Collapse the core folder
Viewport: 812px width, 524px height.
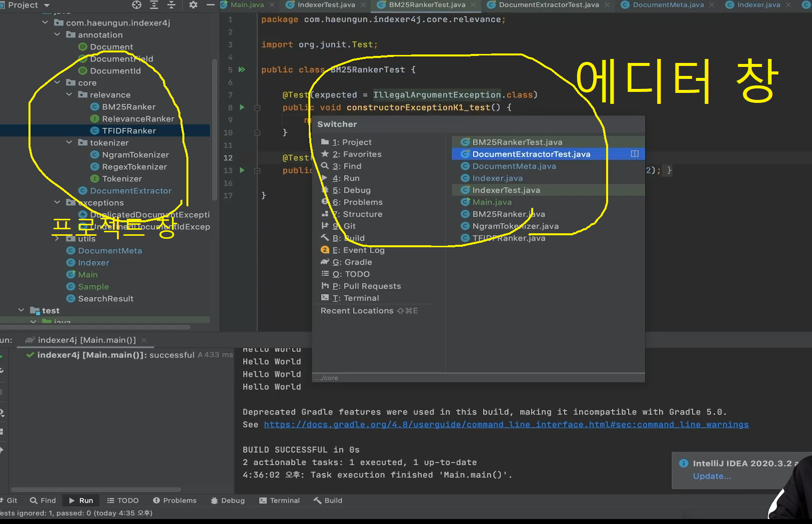pos(57,82)
